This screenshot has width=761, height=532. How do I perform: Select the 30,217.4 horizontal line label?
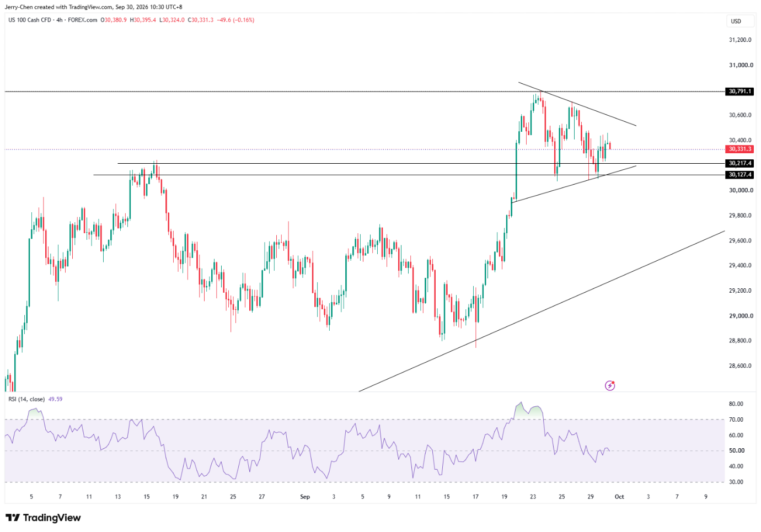(x=739, y=164)
